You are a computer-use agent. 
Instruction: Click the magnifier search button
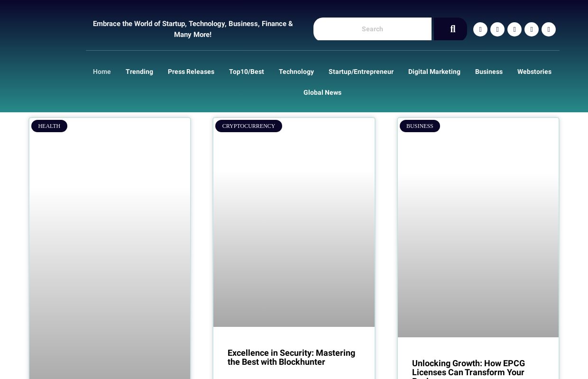[450, 29]
